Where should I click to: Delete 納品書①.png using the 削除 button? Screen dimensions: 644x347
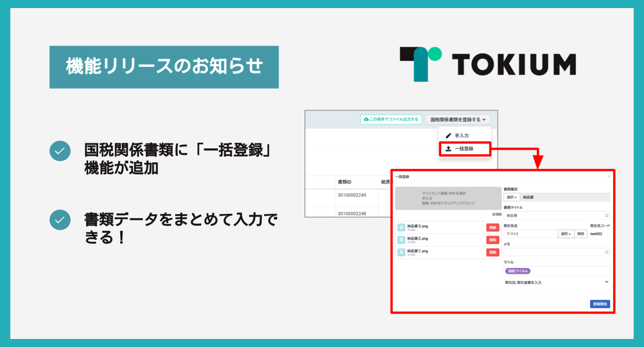click(x=493, y=252)
